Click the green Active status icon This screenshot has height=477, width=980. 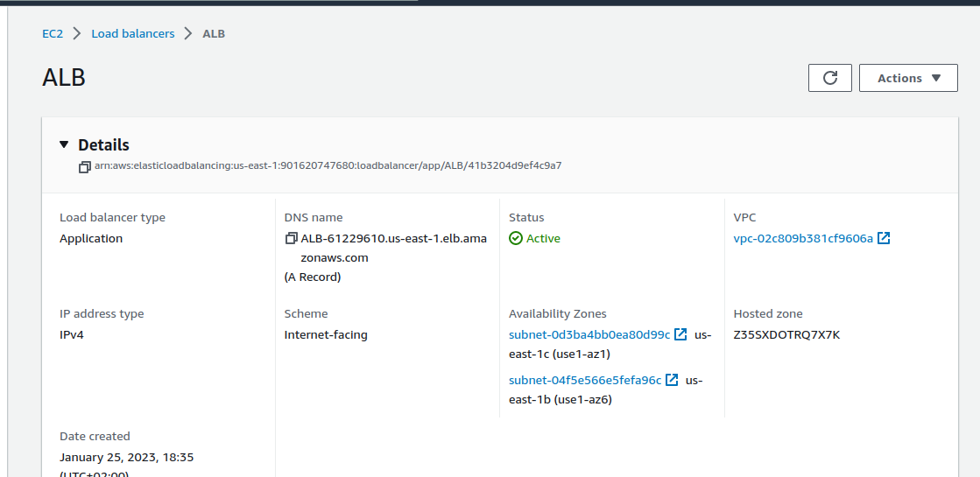516,238
